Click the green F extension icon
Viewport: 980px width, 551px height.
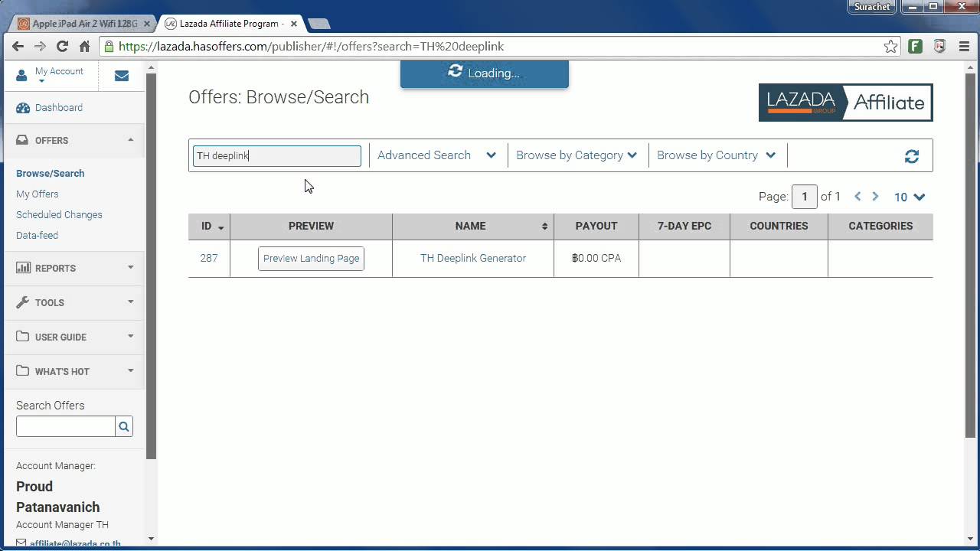click(915, 47)
